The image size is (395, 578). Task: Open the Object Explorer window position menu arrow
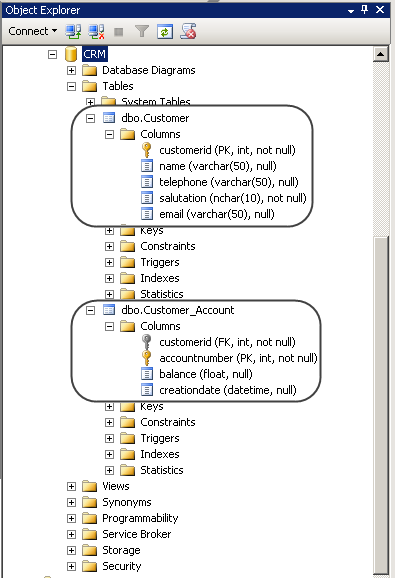pyautogui.click(x=351, y=11)
